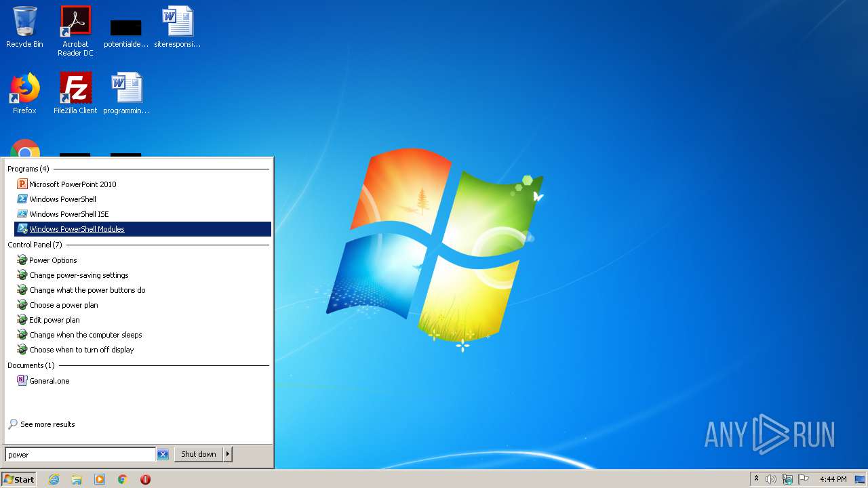Click the Control Panel (7) group header
The height and width of the screenshot is (488, 868).
[35, 245]
